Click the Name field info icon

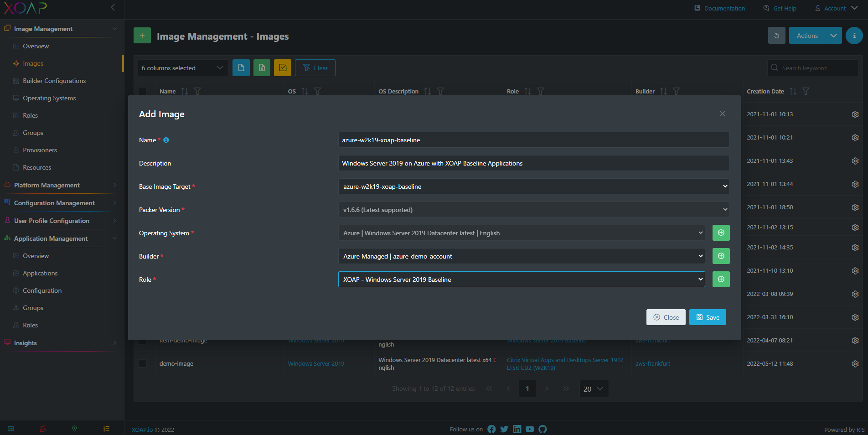pos(166,140)
